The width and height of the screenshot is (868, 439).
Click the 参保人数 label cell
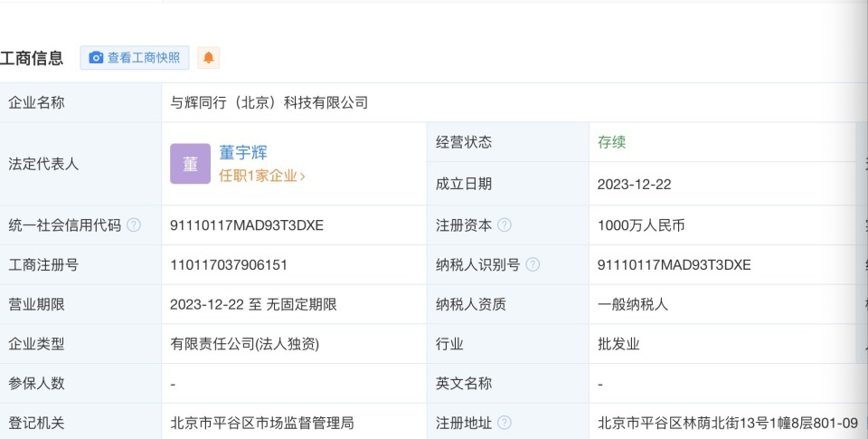pos(80,384)
